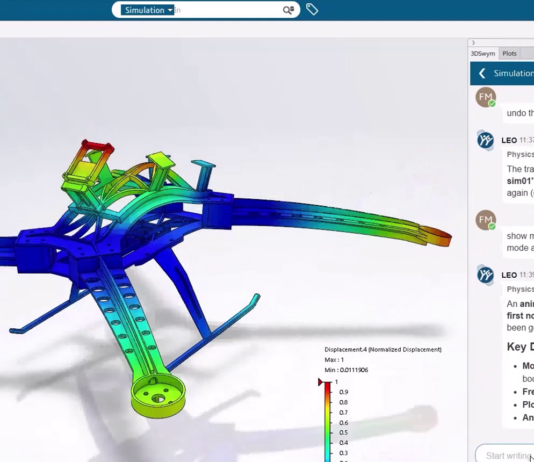Go back using the Simulation back arrow
The image size is (534, 462).
(482, 73)
